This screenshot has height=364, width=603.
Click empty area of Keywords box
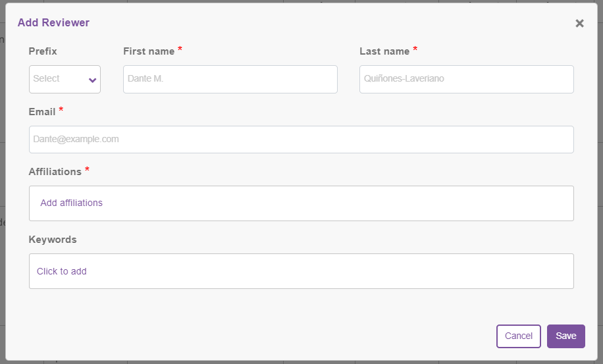point(330,271)
